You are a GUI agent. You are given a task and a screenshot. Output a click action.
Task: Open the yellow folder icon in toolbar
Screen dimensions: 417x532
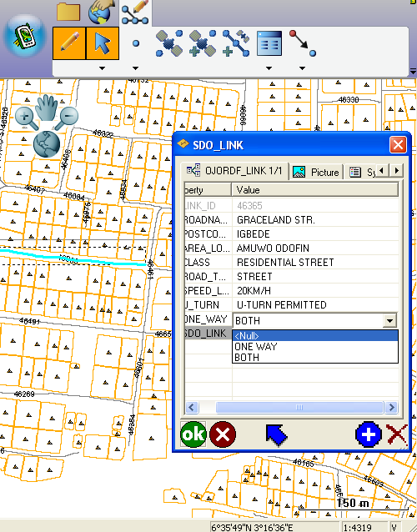(x=68, y=11)
